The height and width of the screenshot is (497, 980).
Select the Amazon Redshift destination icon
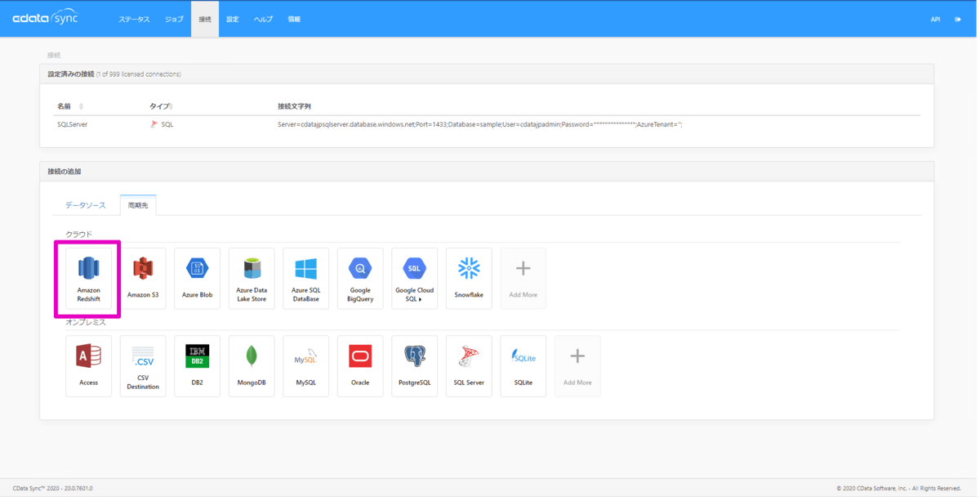pos(88,279)
